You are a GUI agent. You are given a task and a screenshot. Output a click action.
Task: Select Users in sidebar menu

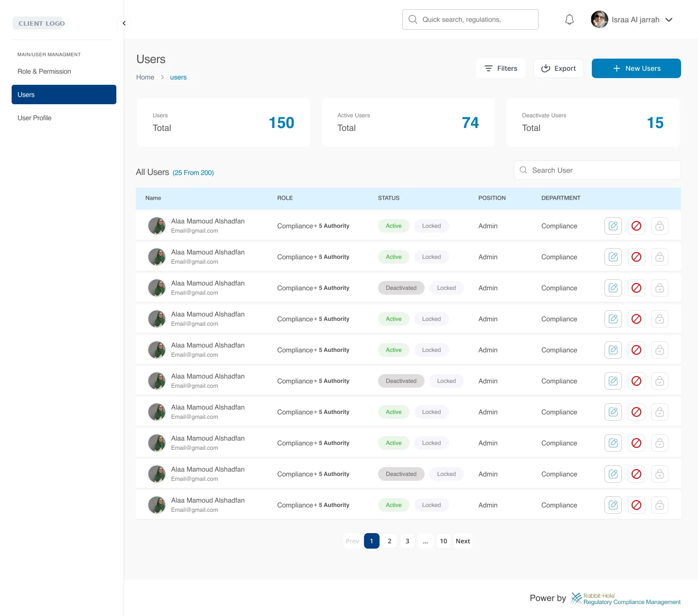64,95
